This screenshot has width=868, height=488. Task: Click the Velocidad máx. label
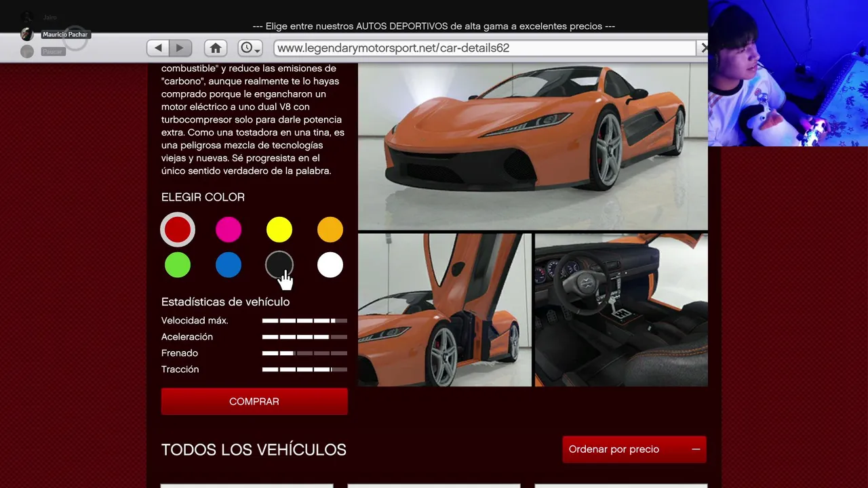tap(195, 321)
